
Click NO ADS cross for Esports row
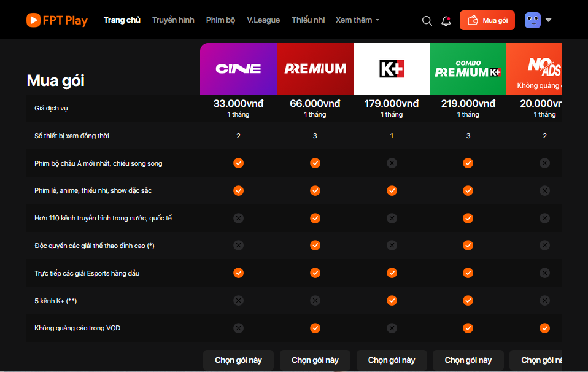(544, 273)
